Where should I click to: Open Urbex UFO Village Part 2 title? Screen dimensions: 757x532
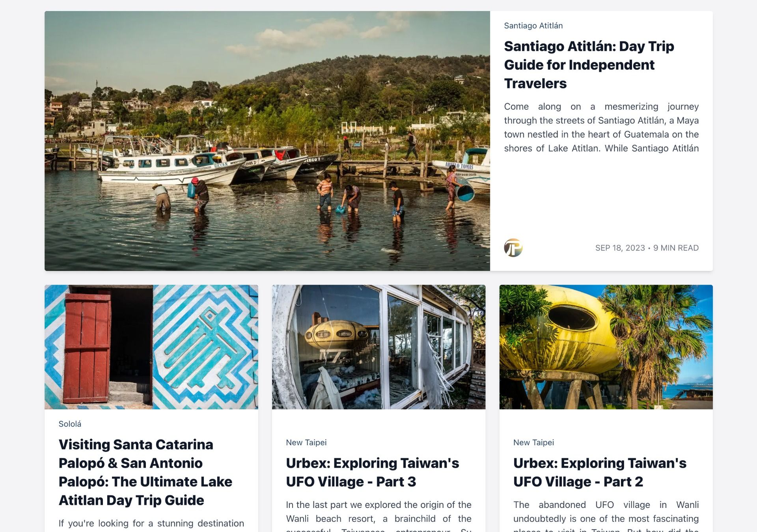(600, 472)
